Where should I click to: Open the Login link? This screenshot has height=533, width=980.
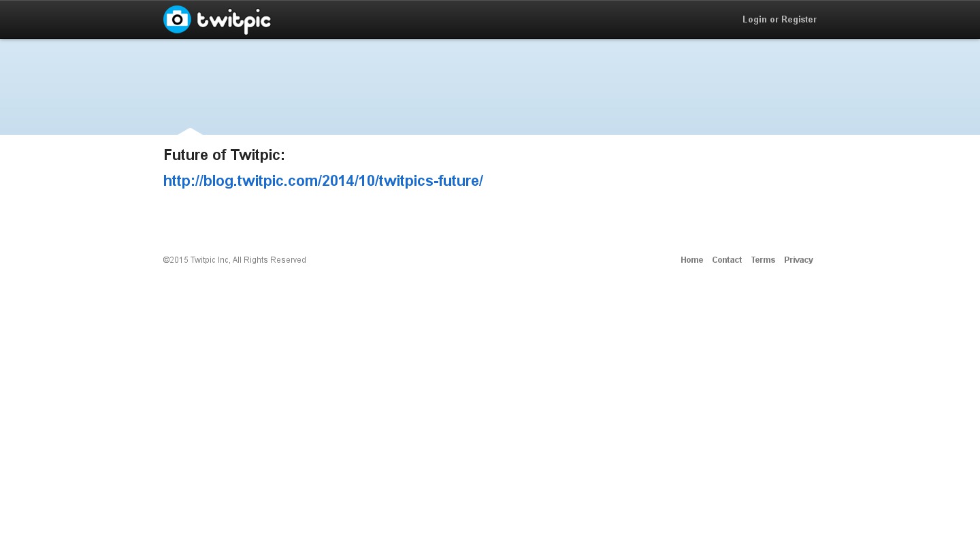pyautogui.click(x=754, y=20)
